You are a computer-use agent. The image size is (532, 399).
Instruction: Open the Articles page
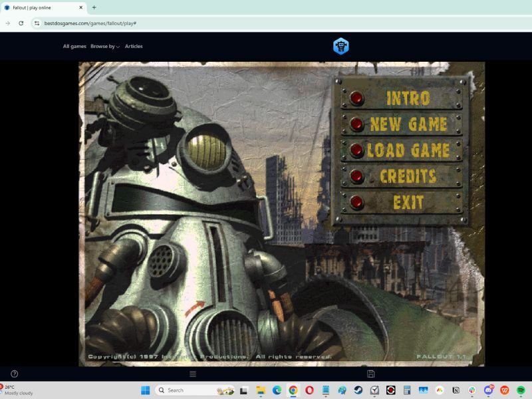(x=134, y=46)
